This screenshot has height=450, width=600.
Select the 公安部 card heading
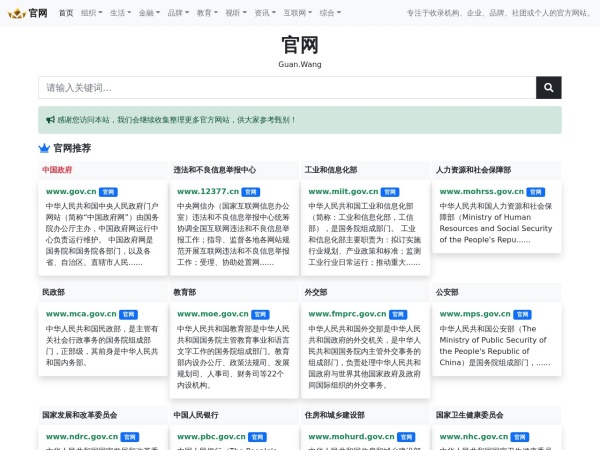pos(447,292)
